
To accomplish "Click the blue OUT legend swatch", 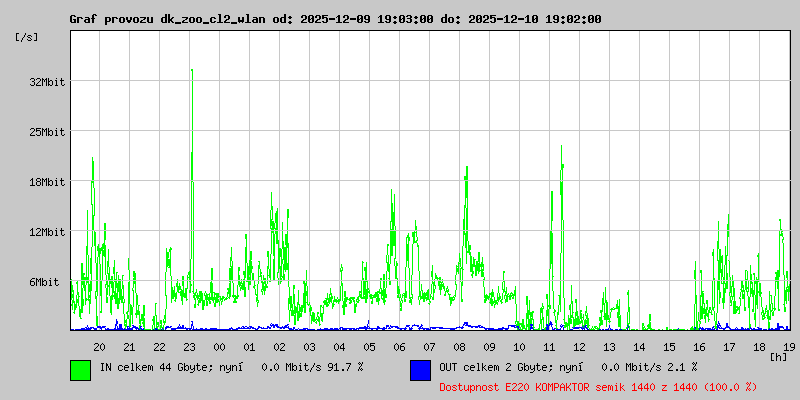I will click(420, 370).
